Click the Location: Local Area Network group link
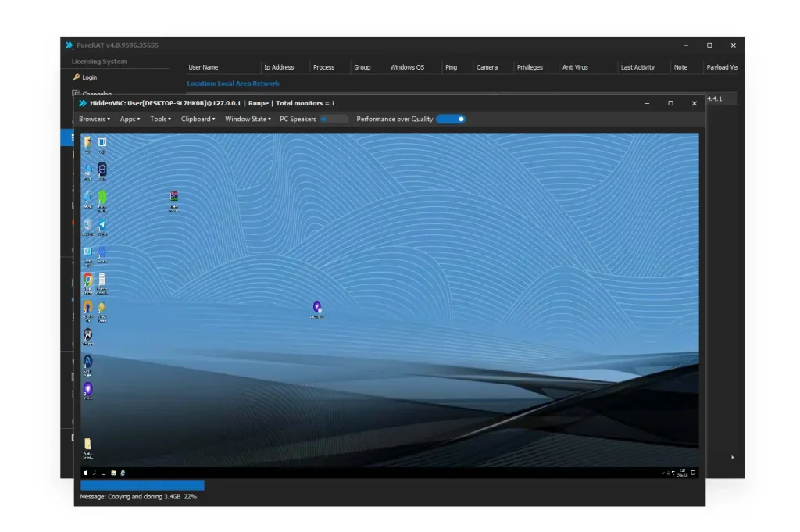 (233, 84)
